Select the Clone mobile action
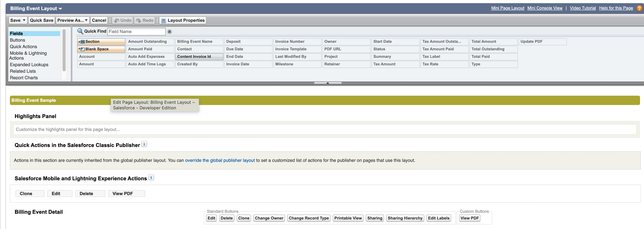The height and width of the screenshot is (229, 644). pos(30,194)
